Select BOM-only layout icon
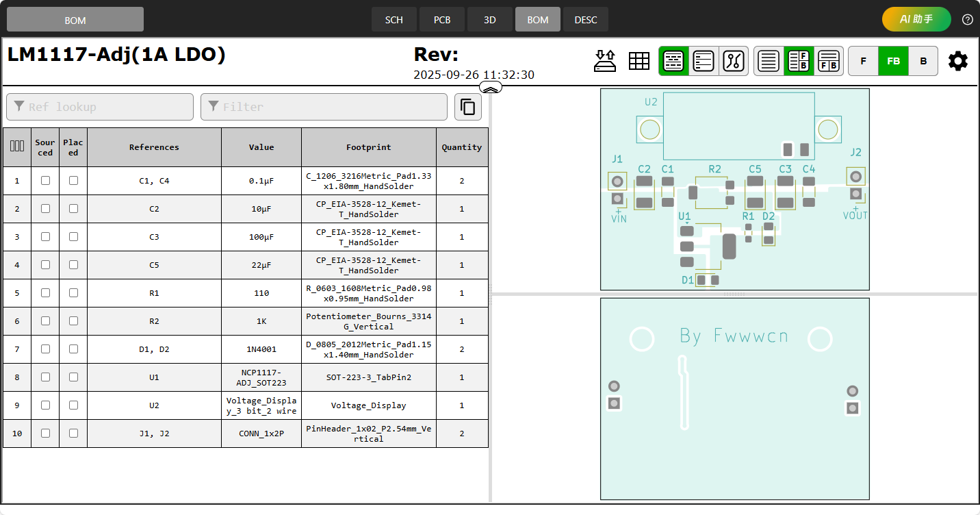This screenshot has width=980, height=515. pos(769,61)
